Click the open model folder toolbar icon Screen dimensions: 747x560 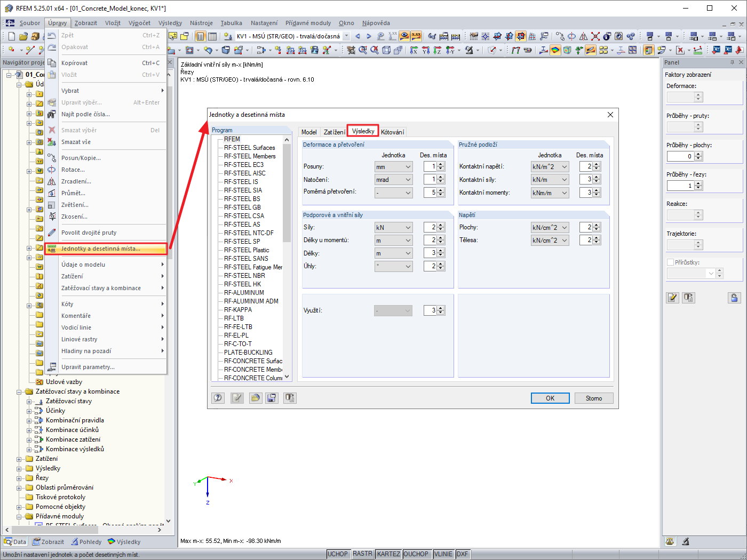click(23, 36)
